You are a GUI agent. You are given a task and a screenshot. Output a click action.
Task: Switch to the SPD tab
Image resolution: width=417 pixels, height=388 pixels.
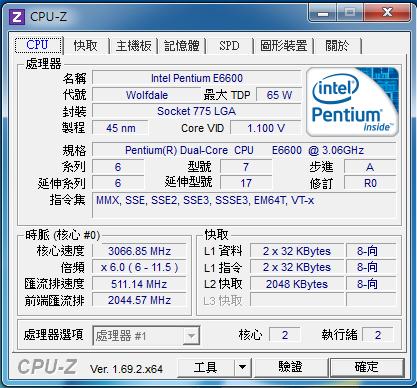coord(229,46)
